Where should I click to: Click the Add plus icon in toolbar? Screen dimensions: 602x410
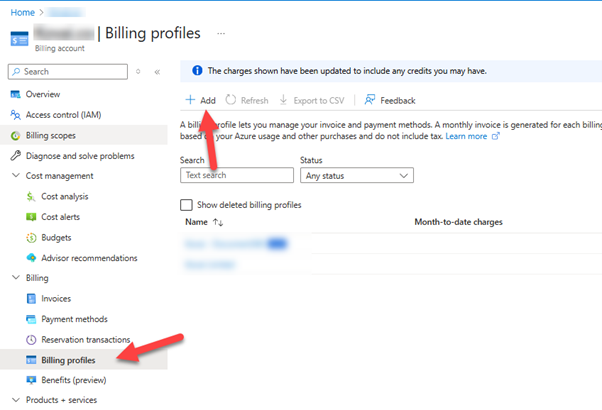point(190,100)
